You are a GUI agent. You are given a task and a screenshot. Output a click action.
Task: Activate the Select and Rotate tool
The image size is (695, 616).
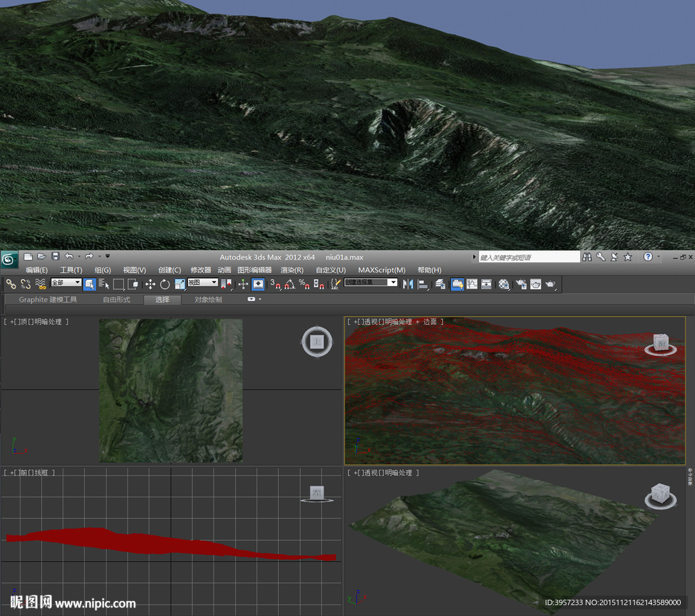(165, 284)
